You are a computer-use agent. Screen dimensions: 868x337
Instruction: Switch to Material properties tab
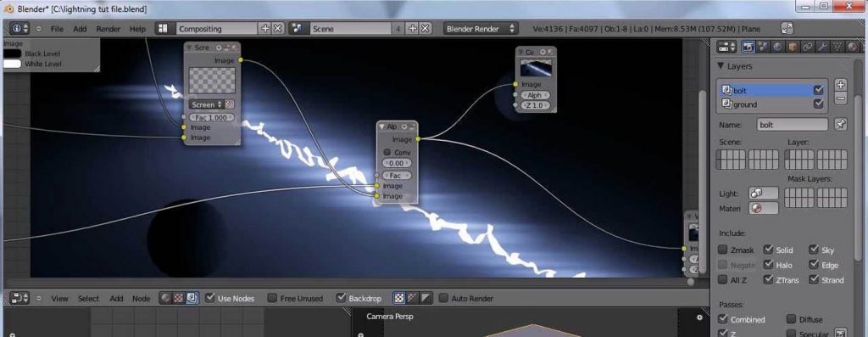pyautogui.click(x=853, y=48)
